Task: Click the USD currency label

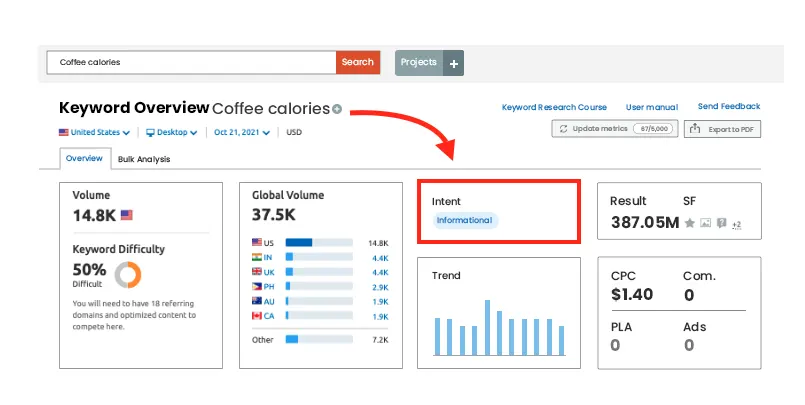Action: point(294,132)
